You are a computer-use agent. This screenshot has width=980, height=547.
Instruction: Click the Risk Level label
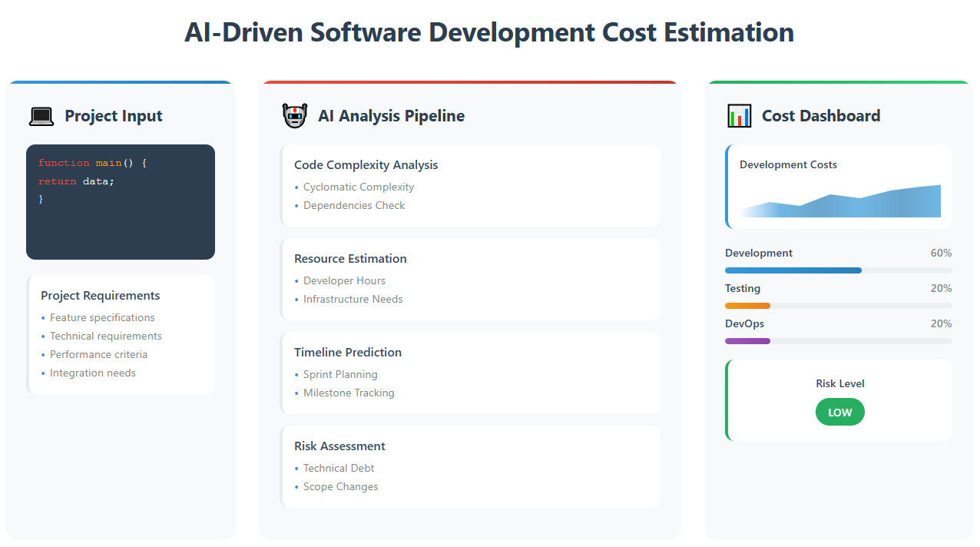click(840, 383)
